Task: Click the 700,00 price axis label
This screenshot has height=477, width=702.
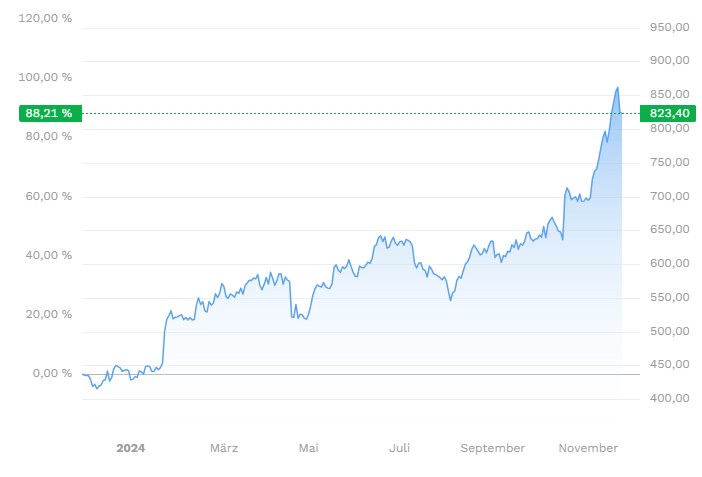Action: click(670, 196)
